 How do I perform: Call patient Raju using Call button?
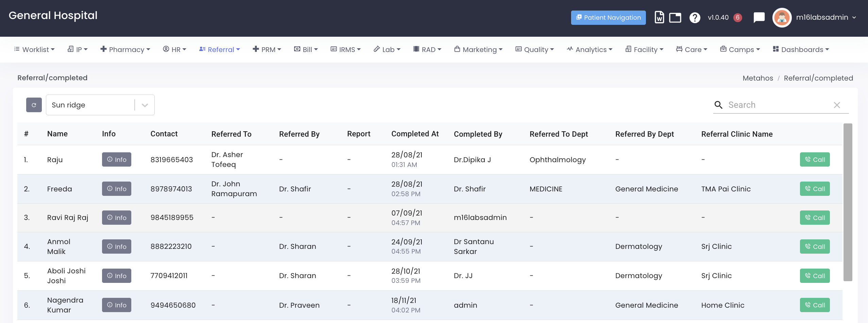coord(815,159)
